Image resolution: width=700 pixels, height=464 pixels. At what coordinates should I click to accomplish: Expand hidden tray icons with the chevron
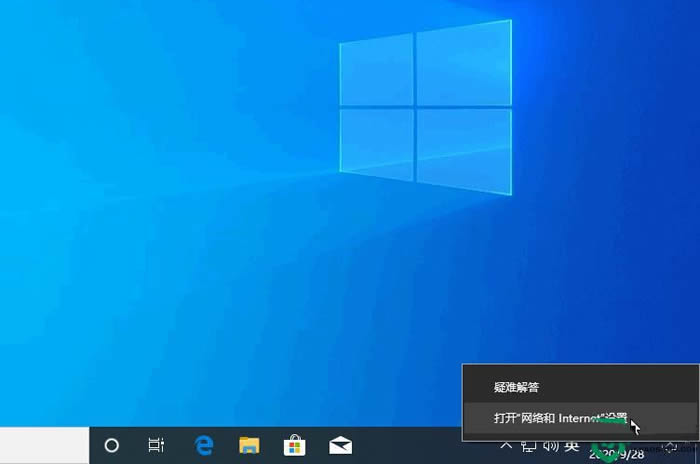[x=507, y=445]
